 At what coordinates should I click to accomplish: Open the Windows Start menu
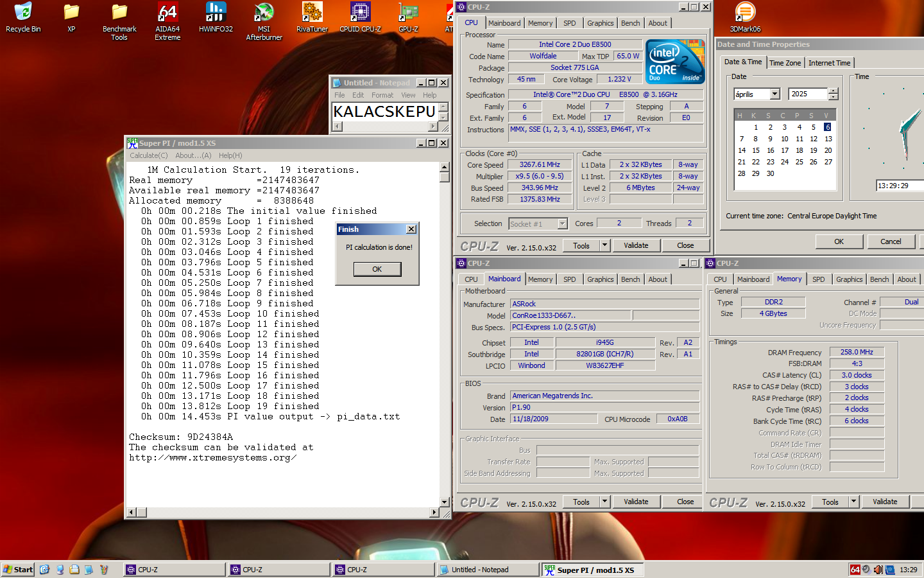(18, 570)
